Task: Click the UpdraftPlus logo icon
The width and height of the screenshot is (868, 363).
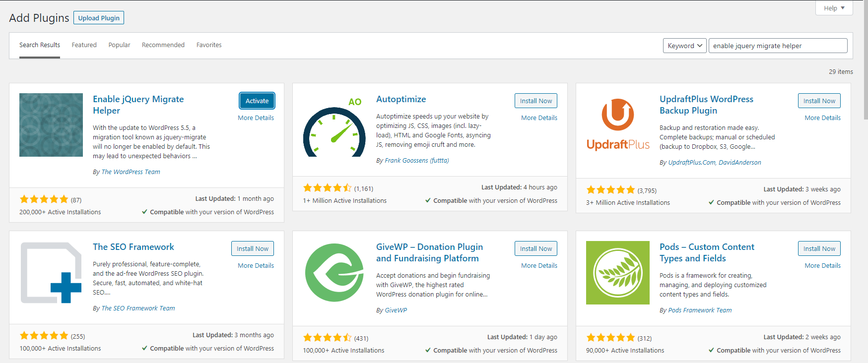Action: pos(618,125)
